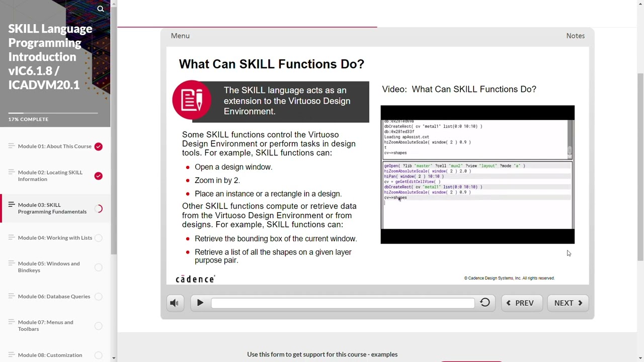Open Module 02: Locating SKILL Information

click(x=50, y=175)
